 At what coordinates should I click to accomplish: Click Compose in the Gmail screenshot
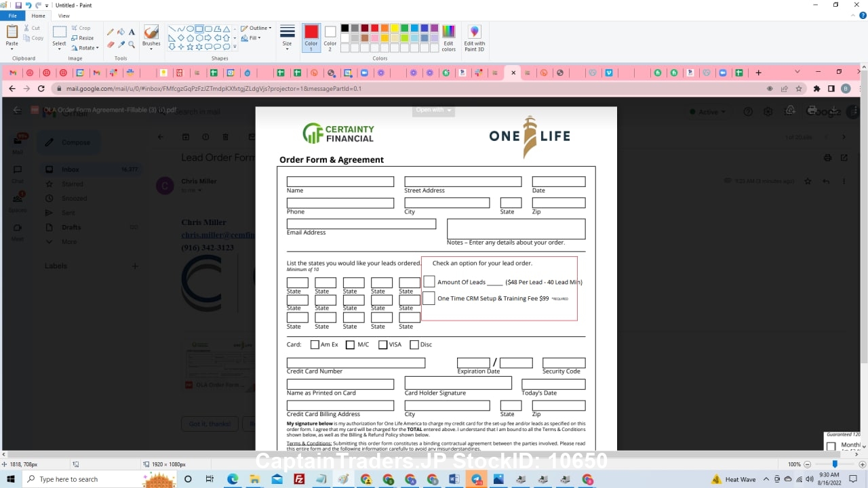click(68, 142)
